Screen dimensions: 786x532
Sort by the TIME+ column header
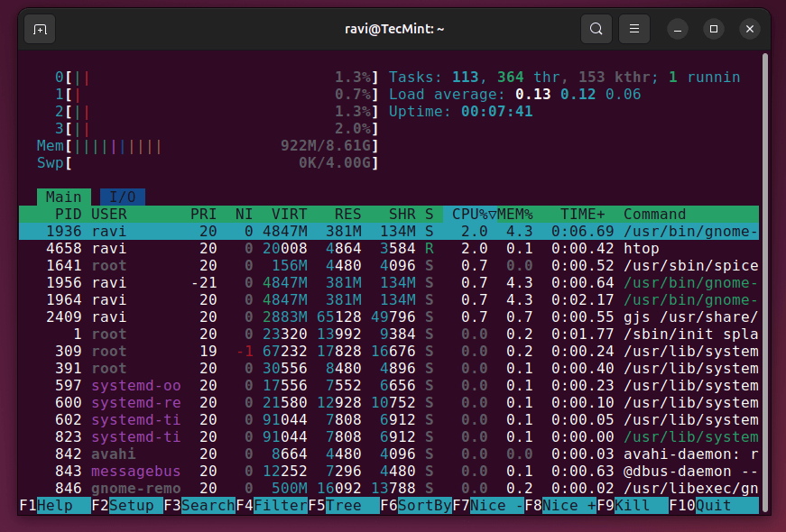pyautogui.click(x=582, y=215)
